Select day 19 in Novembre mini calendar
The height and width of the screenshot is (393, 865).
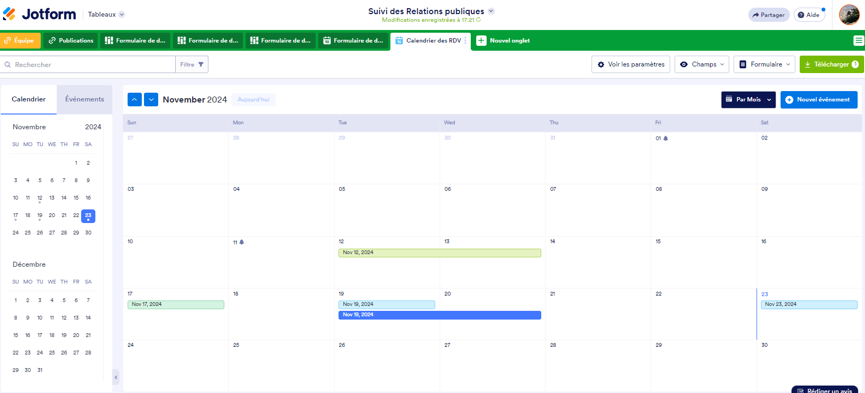[x=40, y=215]
